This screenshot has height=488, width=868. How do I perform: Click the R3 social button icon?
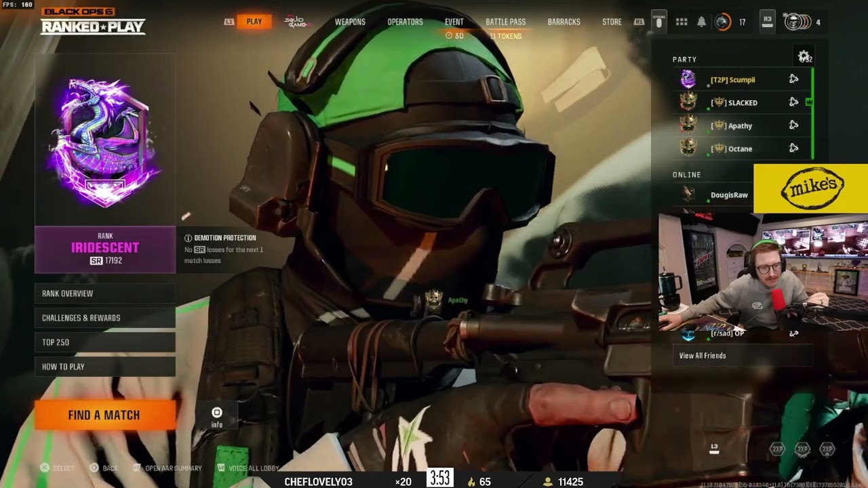click(768, 21)
